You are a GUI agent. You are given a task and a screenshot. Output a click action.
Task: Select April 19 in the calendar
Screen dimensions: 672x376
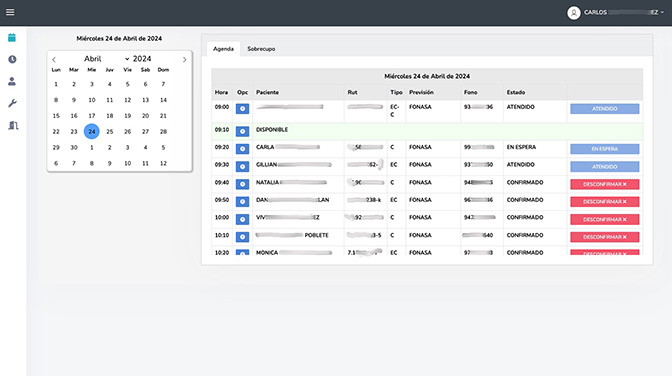click(x=127, y=116)
